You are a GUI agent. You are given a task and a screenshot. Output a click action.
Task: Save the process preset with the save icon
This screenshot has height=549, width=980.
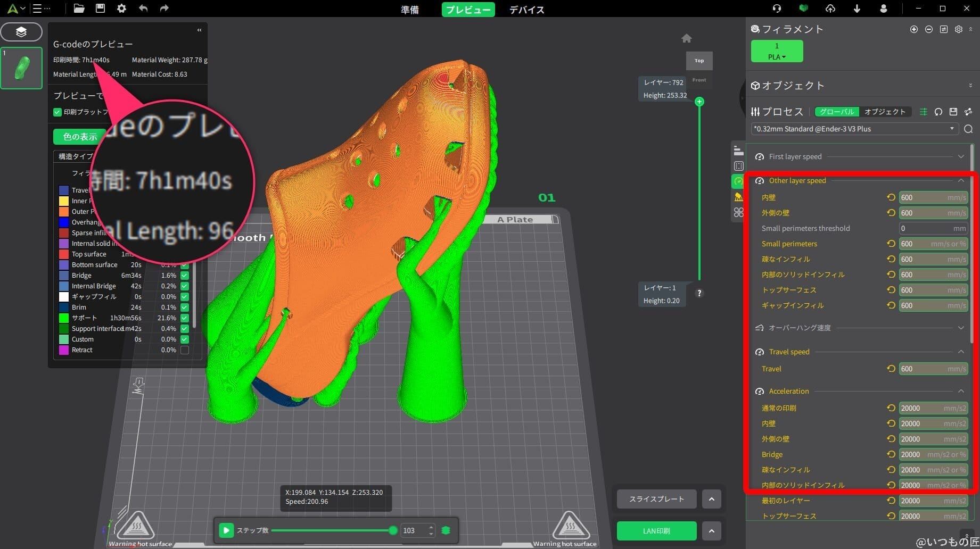coord(953,112)
